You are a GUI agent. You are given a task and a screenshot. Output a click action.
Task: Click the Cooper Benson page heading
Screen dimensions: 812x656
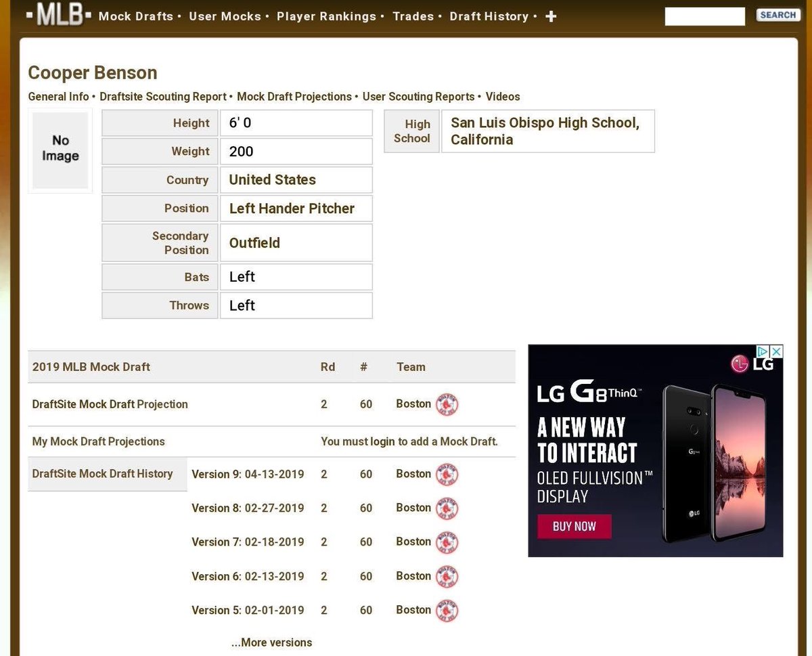(x=93, y=73)
